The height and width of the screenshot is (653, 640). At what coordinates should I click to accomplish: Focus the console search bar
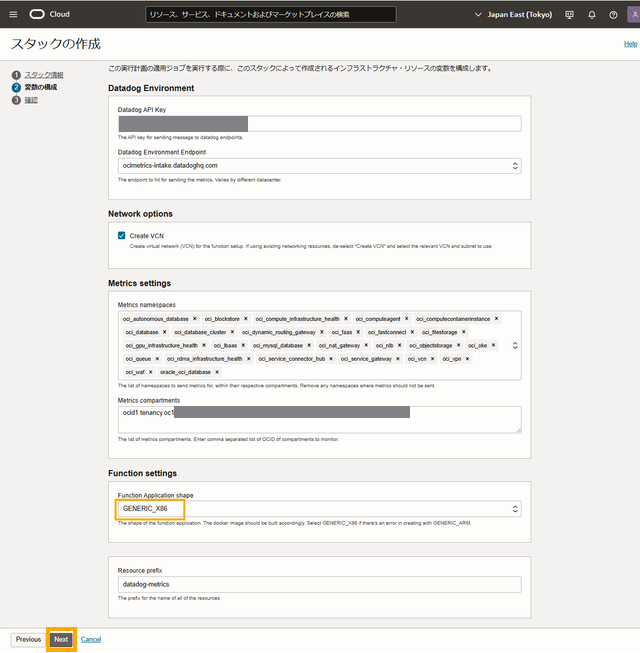[271, 15]
